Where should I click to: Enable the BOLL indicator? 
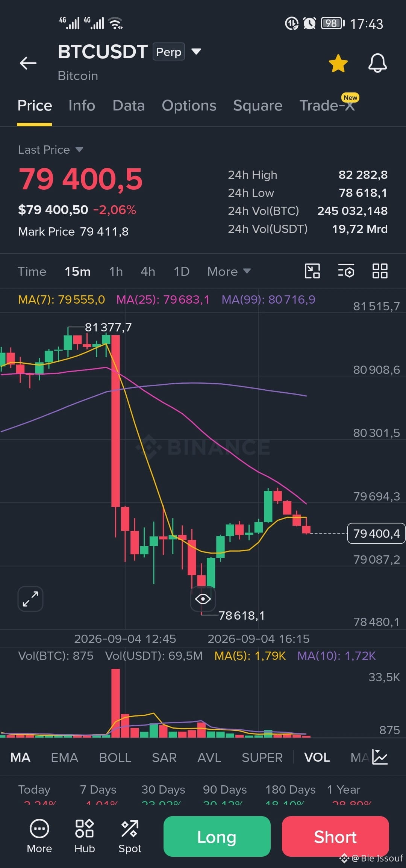pyautogui.click(x=115, y=757)
